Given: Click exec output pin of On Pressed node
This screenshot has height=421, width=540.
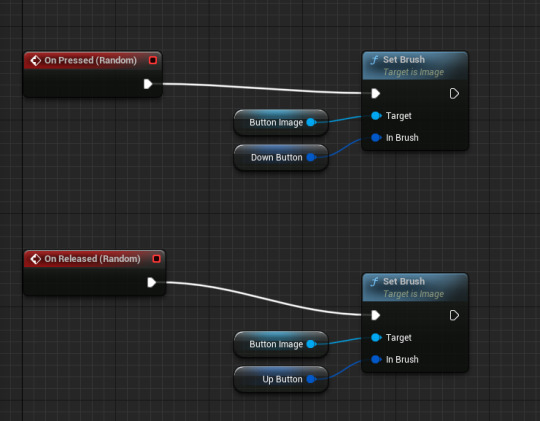Looking at the screenshot, I should tap(148, 84).
